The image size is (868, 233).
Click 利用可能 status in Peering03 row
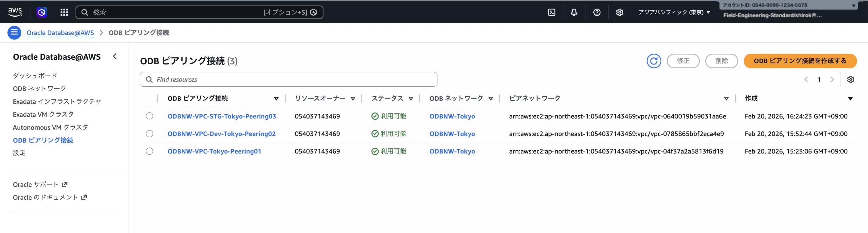(389, 116)
